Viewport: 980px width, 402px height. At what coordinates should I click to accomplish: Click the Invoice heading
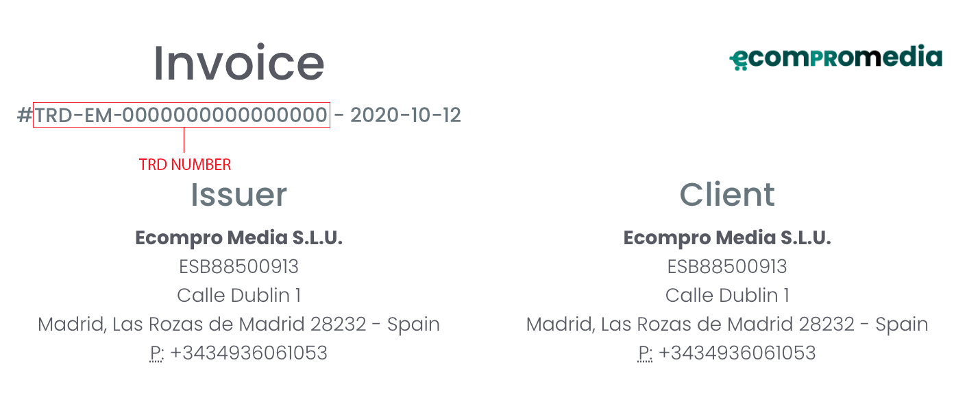pyautogui.click(x=238, y=62)
